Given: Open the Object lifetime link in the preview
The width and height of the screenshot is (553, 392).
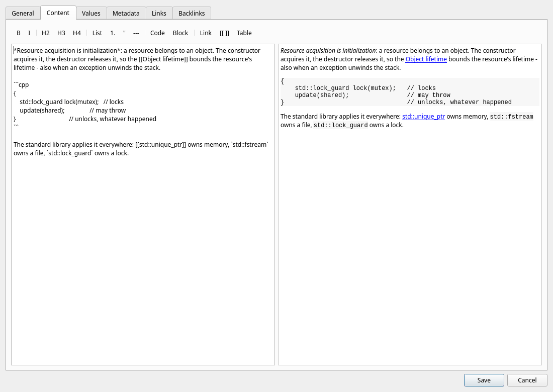Looking at the screenshot, I should tap(426, 59).
